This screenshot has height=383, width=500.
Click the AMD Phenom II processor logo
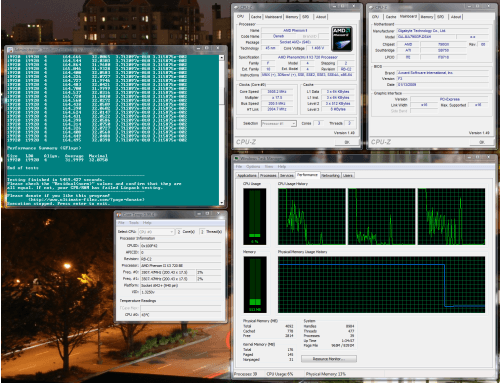(342, 39)
